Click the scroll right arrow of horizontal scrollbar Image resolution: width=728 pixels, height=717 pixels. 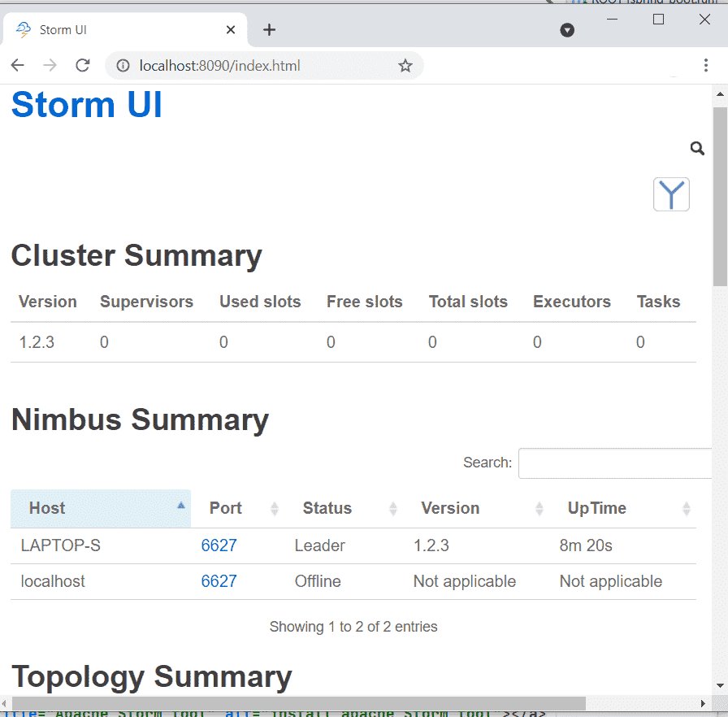pyautogui.click(x=703, y=703)
